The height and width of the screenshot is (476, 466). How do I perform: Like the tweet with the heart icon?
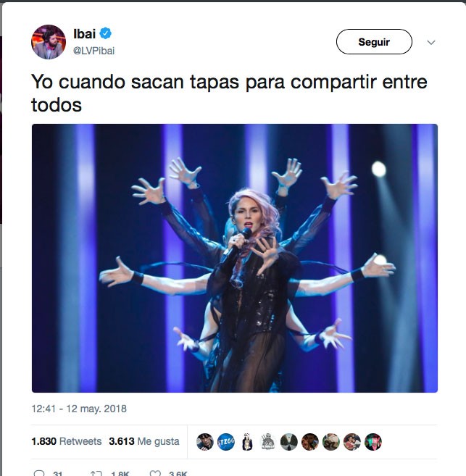155,473
